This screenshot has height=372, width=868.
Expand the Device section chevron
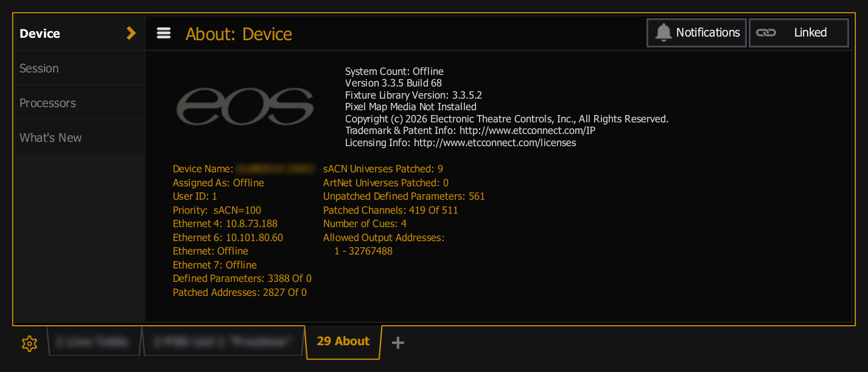tap(131, 33)
